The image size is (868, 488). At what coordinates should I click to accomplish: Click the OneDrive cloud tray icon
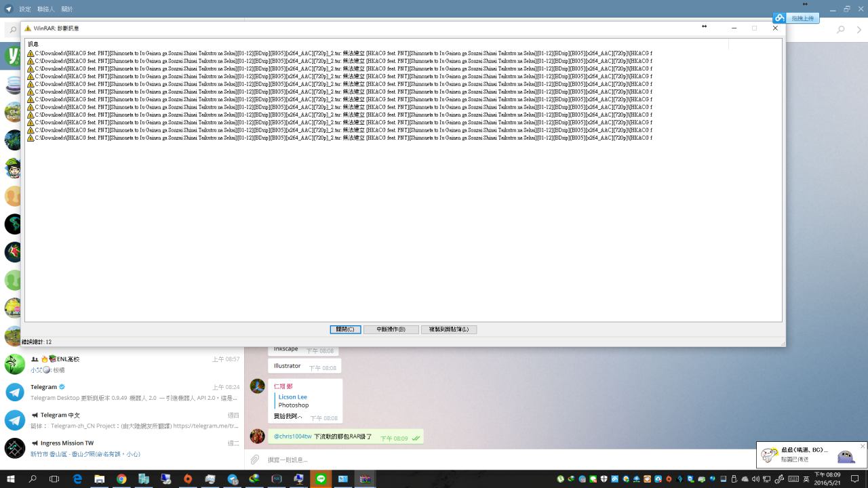[745, 479]
